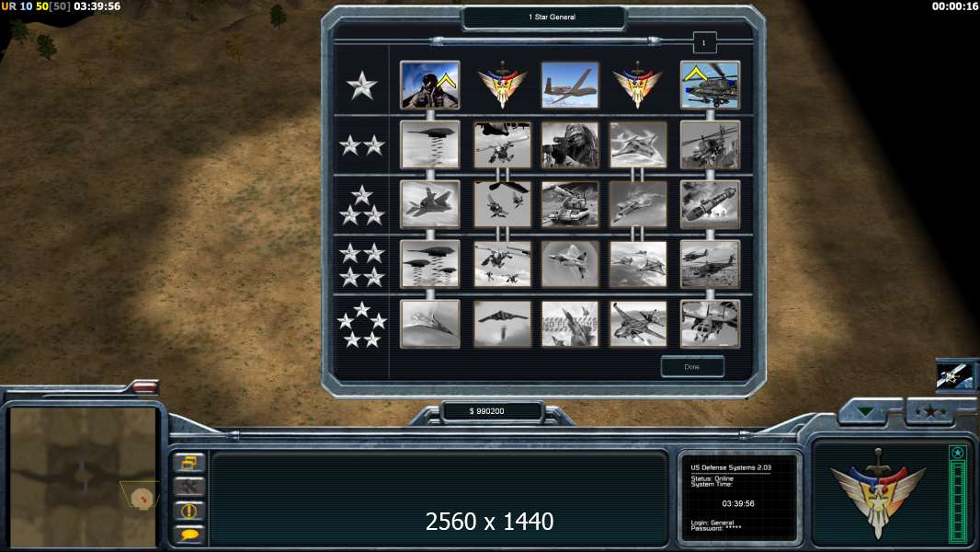The width and height of the screenshot is (980, 552).
Task: Click the Done button
Action: 692,367
